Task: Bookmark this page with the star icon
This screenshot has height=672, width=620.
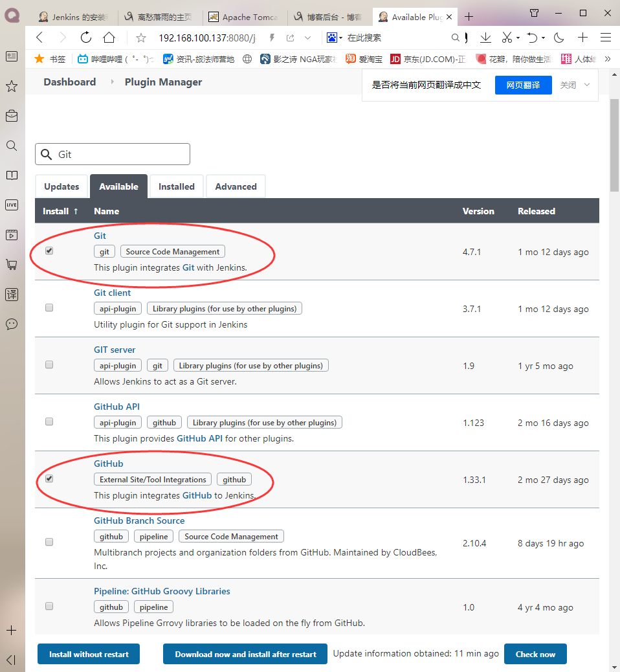Action: [x=141, y=38]
